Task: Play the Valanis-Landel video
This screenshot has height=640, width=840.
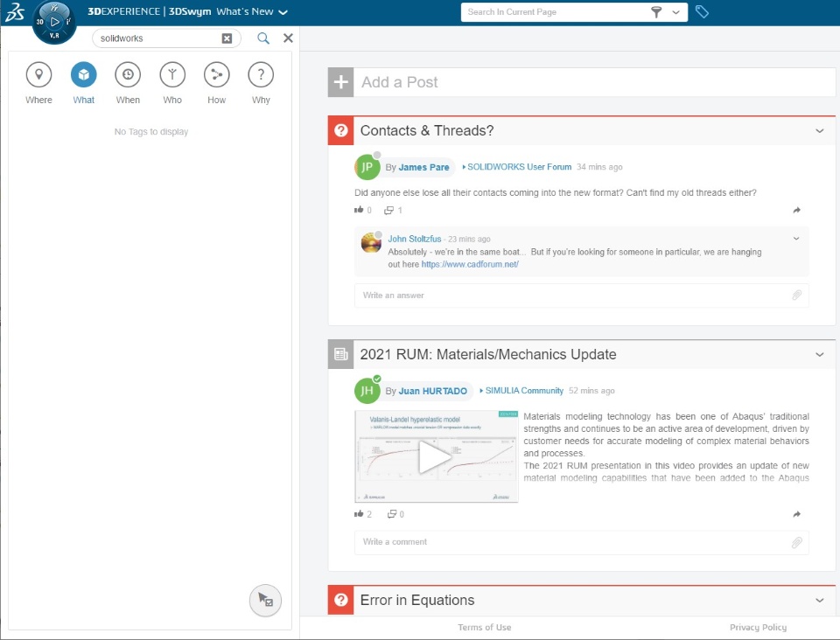Action: click(x=436, y=456)
